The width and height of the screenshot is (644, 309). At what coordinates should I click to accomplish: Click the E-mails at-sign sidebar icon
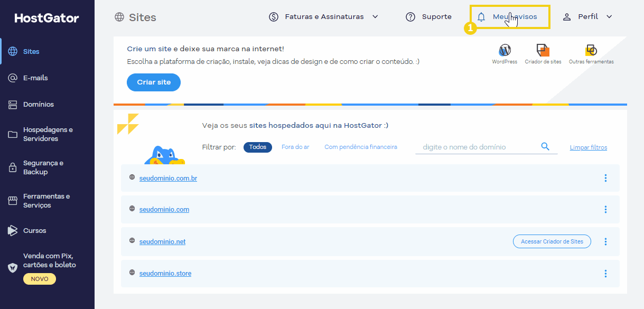[x=13, y=78]
